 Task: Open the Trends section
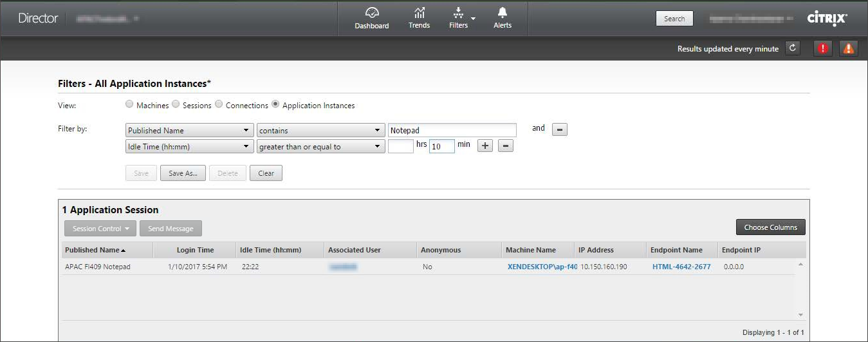click(x=419, y=17)
